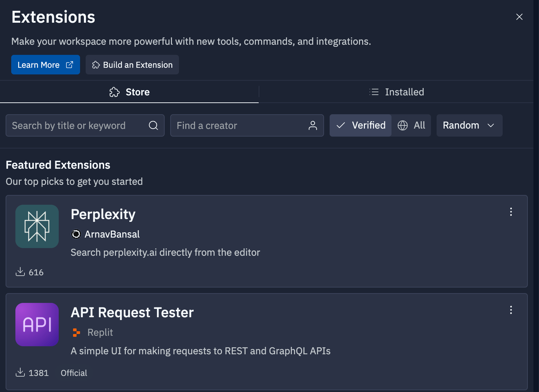Click 'Our top picks to get you started'
The image size is (539, 392).
(x=74, y=182)
